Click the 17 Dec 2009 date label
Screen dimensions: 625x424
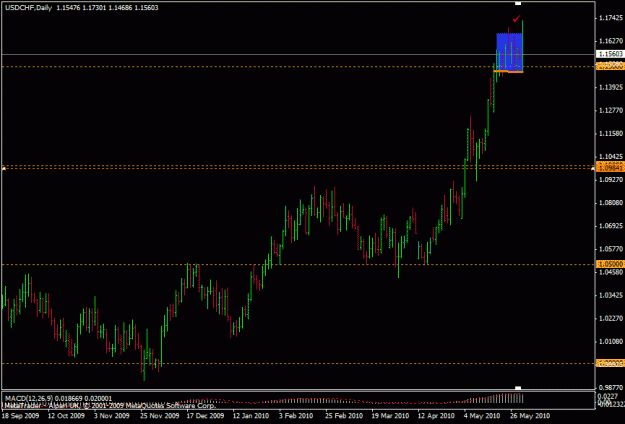[206, 416]
